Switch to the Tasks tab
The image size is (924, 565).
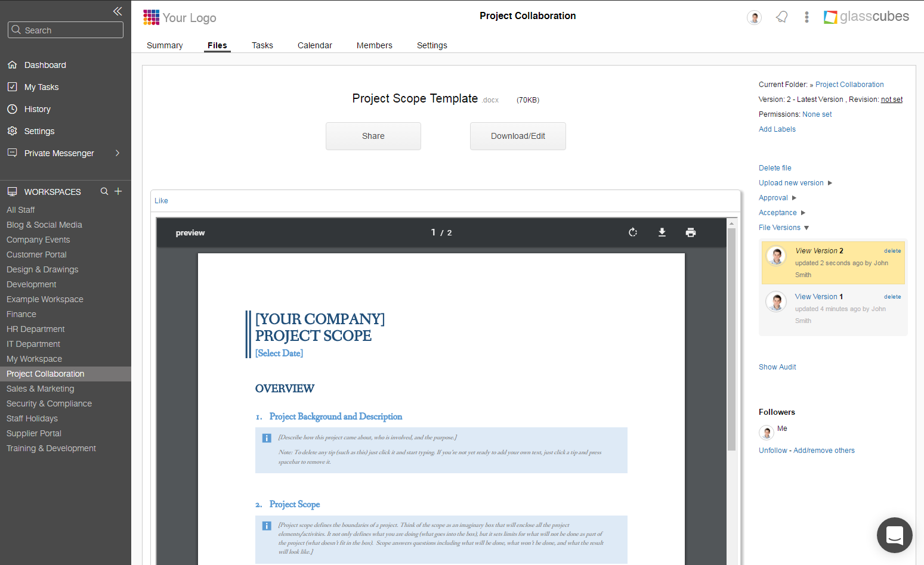click(x=262, y=45)
